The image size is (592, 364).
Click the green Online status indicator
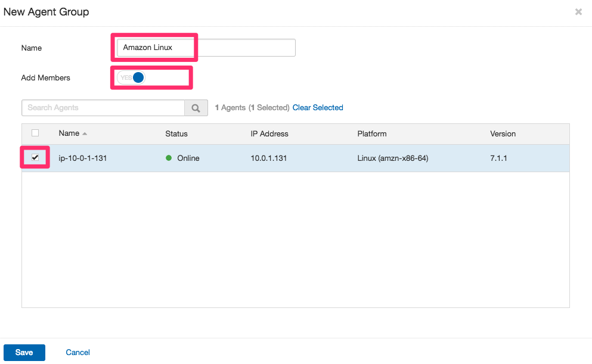click(169, 158)
